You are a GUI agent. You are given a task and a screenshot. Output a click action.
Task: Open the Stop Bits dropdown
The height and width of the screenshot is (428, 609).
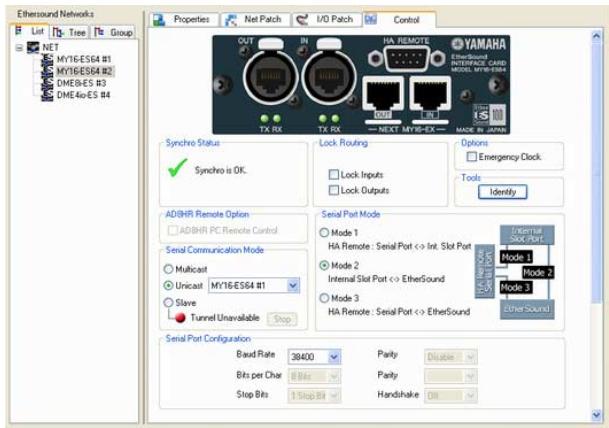point(334,396)
